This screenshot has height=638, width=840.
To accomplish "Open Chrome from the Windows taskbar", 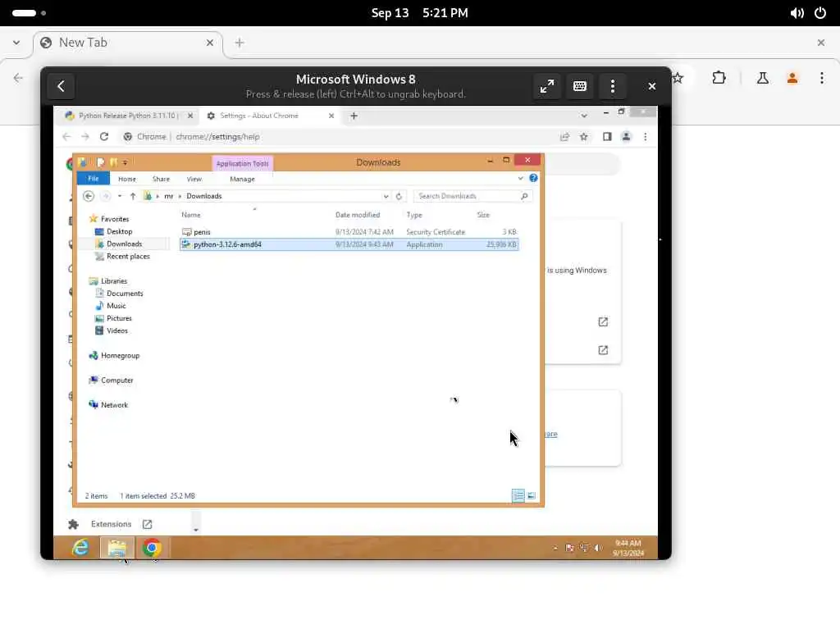I will point(152,548).
